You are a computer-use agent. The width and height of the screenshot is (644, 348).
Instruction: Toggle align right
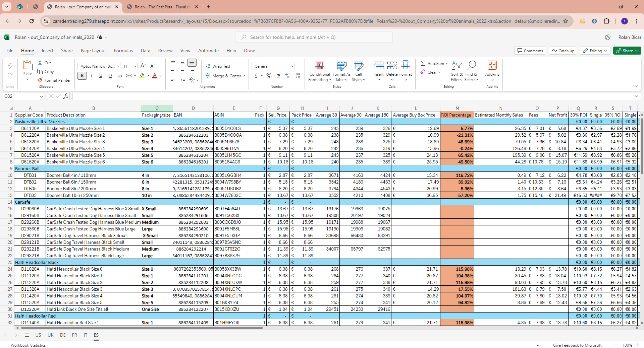click(192, 71)
